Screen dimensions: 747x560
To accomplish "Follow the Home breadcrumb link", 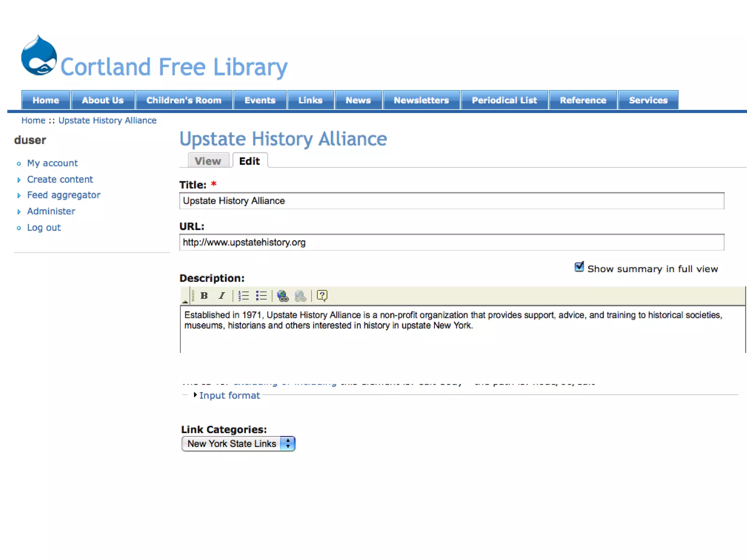I will coord(33,120).
